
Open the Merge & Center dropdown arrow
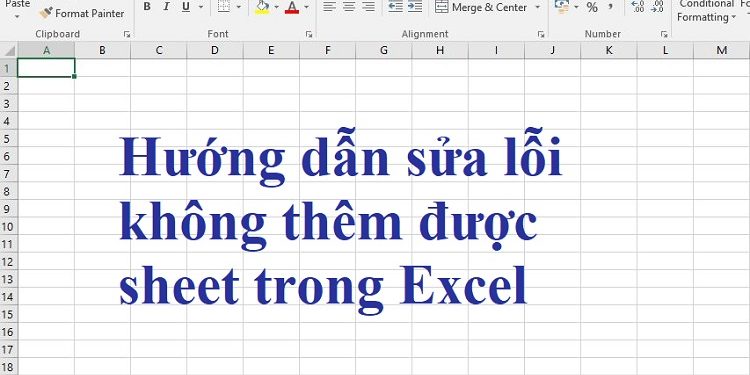[537, 7]
